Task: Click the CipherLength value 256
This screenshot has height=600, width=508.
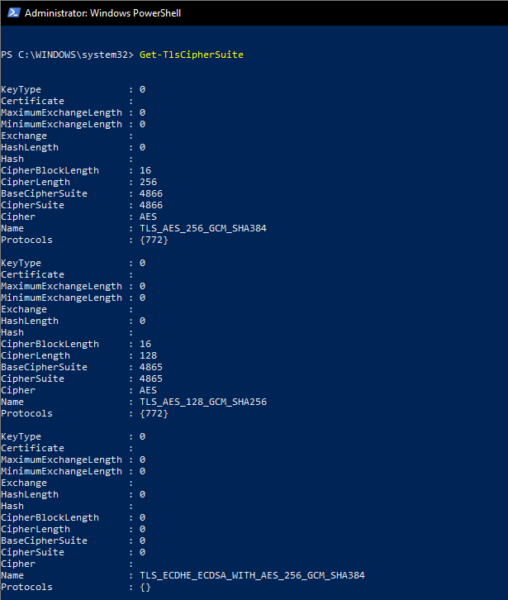Action: (x=148, y=182)
